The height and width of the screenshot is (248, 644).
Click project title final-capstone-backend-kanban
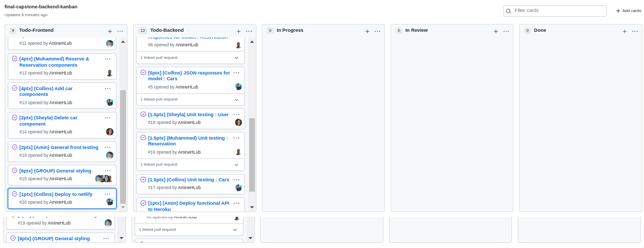coord(41,7)
